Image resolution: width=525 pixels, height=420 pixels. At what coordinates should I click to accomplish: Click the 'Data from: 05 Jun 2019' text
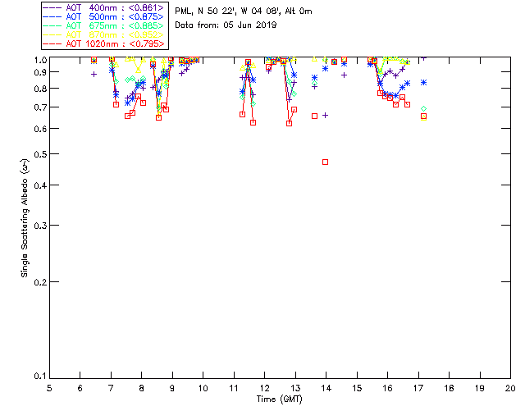(226, 25)
